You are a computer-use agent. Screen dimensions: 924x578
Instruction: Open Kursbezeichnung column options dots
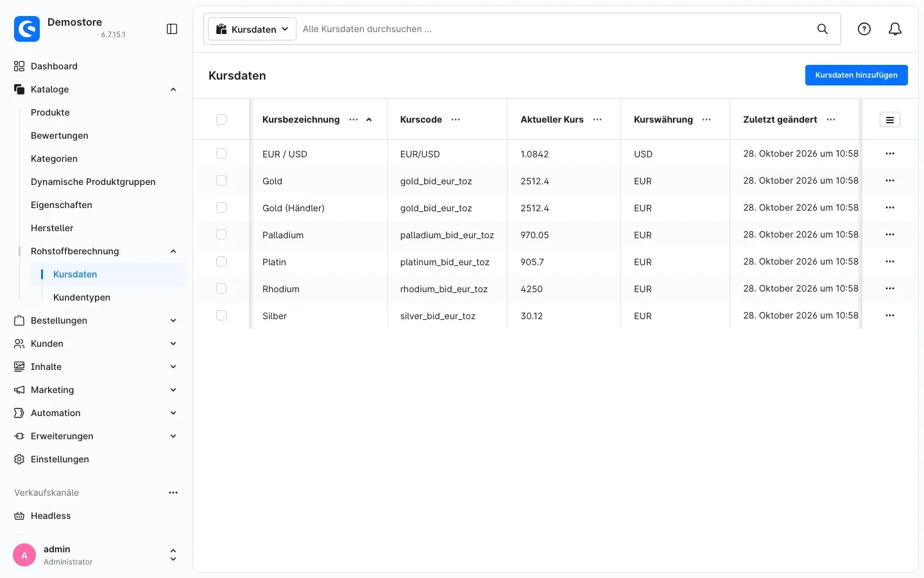point(354,119)
